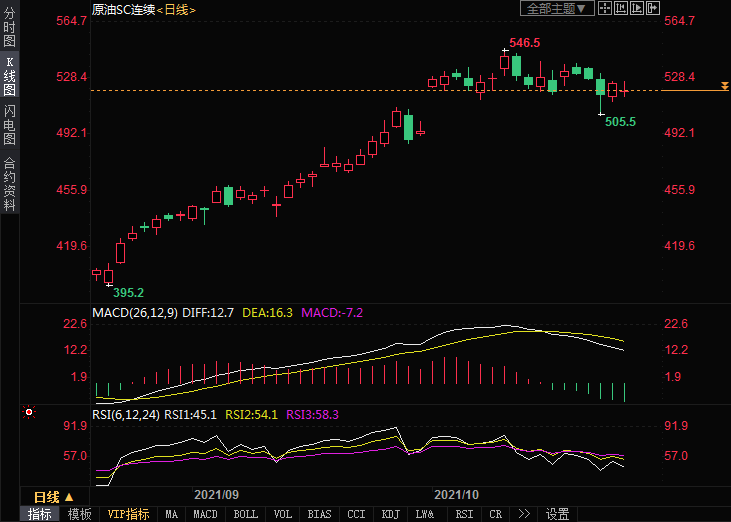Select the VOL indicator
The height and width of the screenshot is (522, 731).
(283, 514)
